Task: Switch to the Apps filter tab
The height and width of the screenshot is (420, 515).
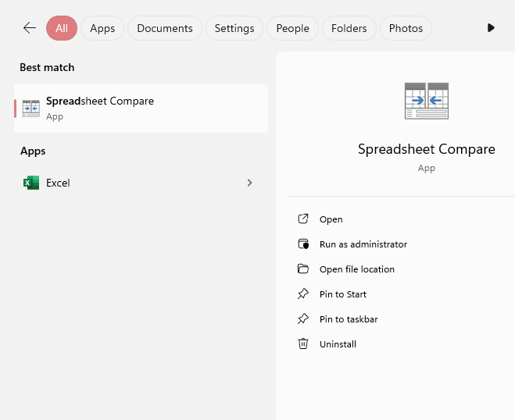Action: (x=102, y=28)
